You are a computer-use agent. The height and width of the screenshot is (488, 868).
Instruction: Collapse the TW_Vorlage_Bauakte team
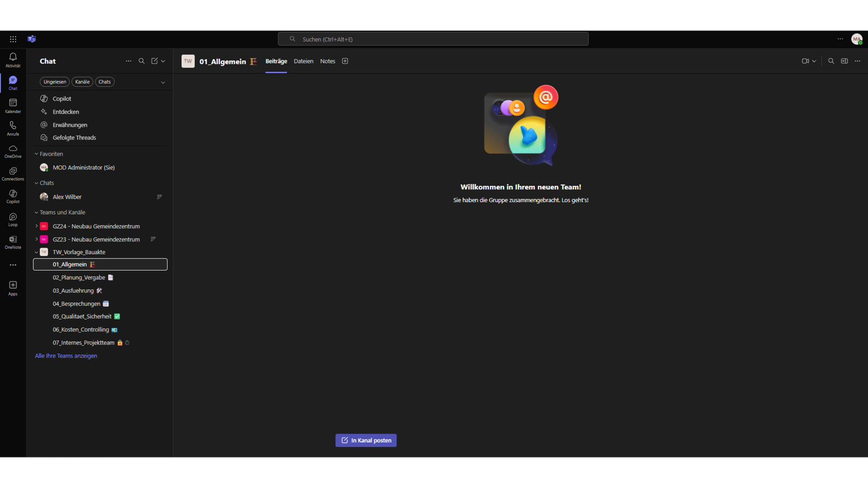click(x=36, y=252)
